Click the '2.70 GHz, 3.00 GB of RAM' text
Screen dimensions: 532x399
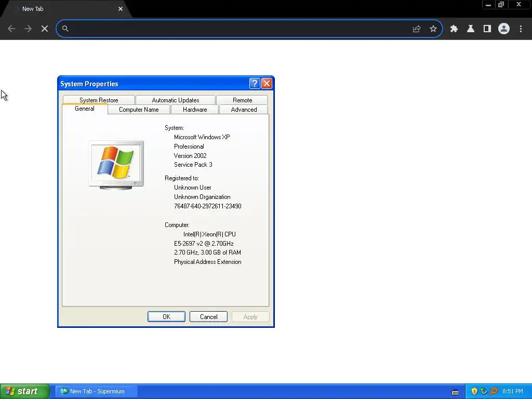click(x=207, y=252)
